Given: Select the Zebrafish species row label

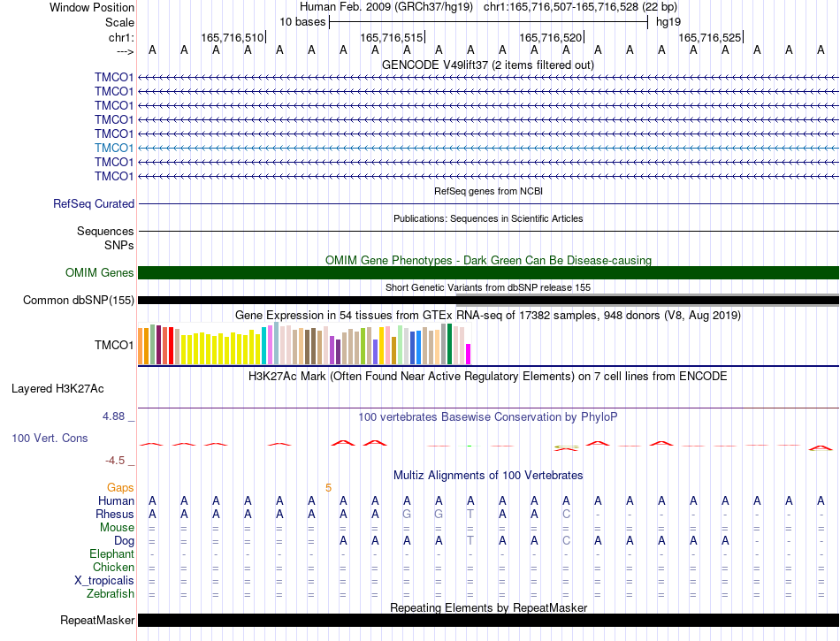Looking at the screenshot, I should coord(111,594).
